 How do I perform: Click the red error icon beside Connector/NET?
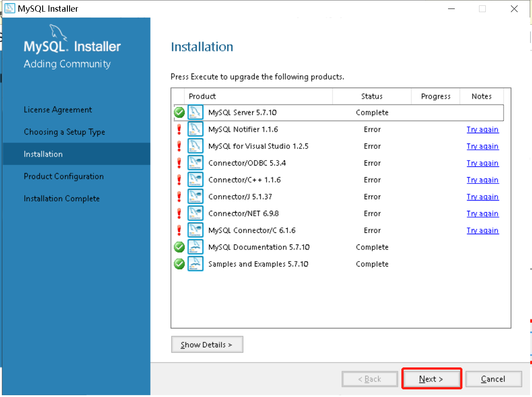pos(179,214)
